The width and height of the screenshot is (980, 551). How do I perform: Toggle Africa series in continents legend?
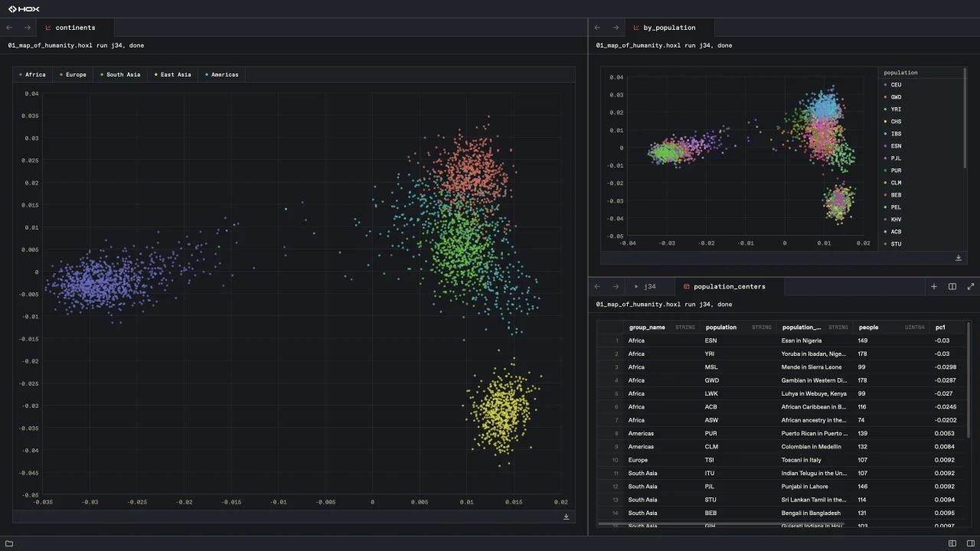[32, 75]
